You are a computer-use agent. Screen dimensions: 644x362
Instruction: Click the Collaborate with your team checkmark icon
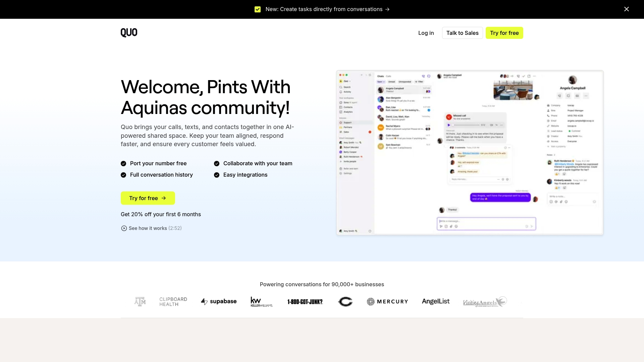pyautogui.click(x=217, y=164)
